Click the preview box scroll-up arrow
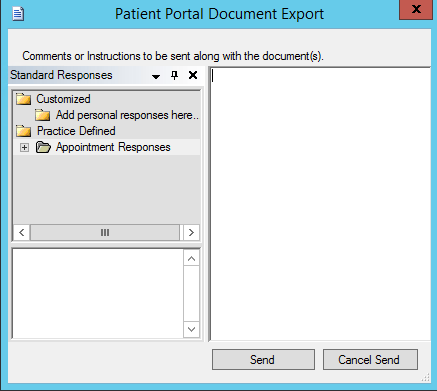 191,258
